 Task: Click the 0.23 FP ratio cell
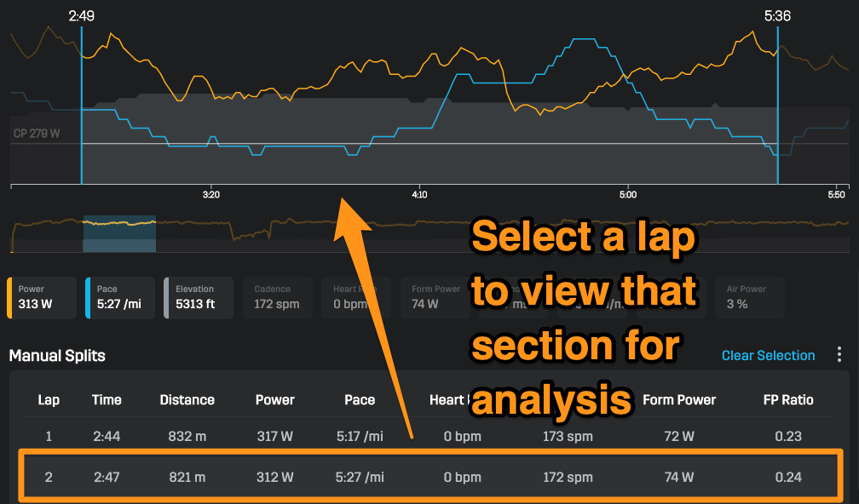point(788,436)
